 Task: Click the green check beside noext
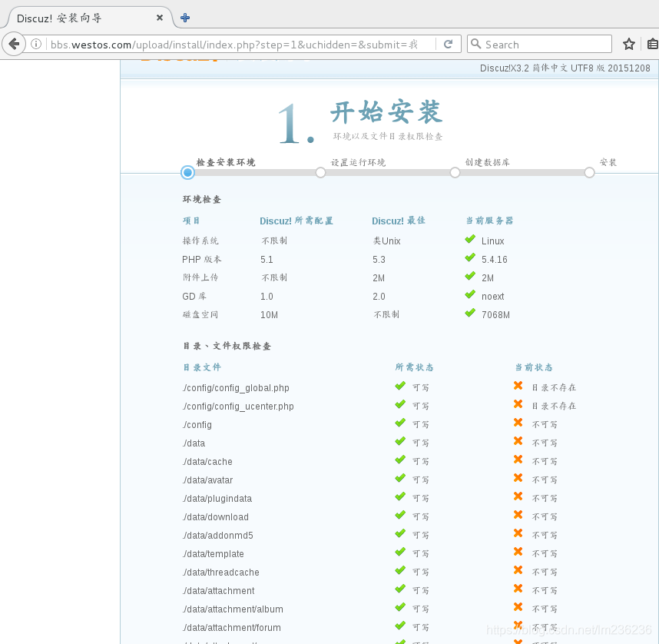pyautogui.click(x=470, y=294)
